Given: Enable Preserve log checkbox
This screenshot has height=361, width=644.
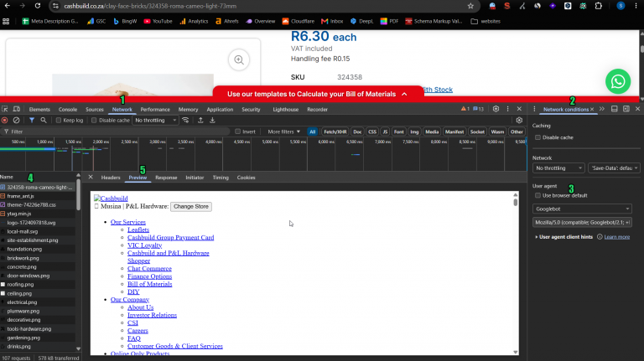Looking at the screenshot, I should point(59,121).
